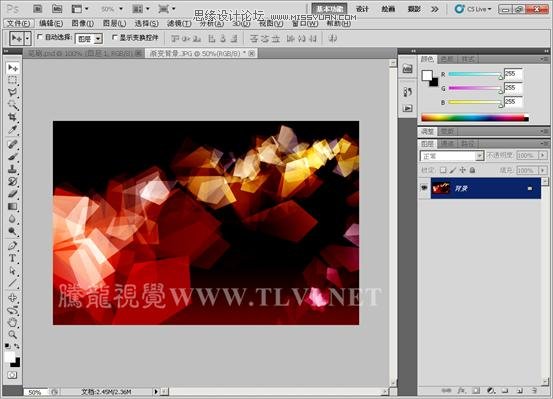
Task: Open the Actions panel from the dock
Action: [407, 108]
